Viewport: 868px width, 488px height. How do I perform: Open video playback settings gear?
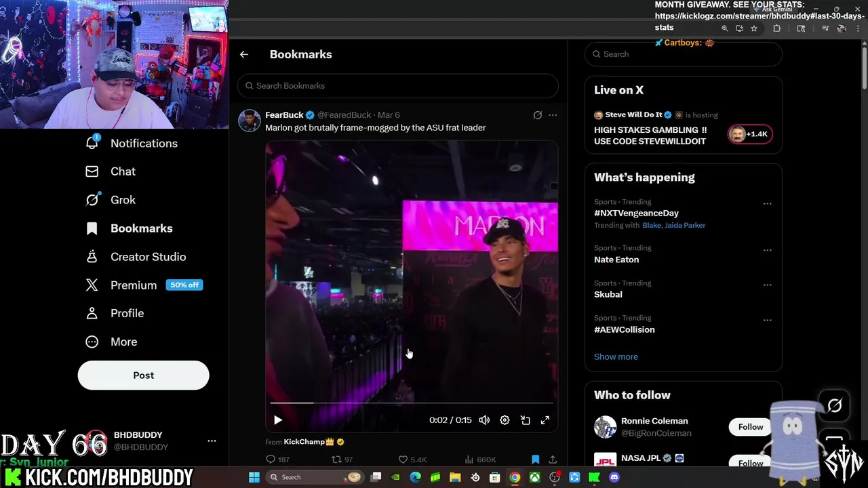[x=505, y=420]
